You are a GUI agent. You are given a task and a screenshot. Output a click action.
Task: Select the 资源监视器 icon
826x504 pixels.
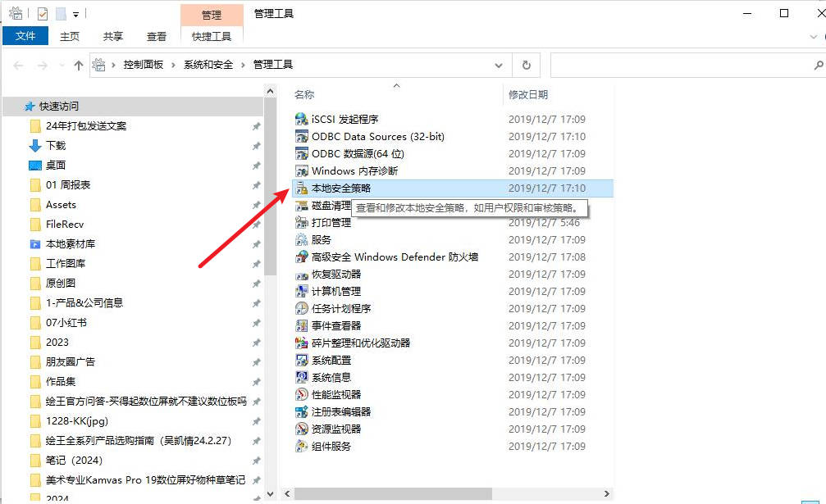point(301,429)
